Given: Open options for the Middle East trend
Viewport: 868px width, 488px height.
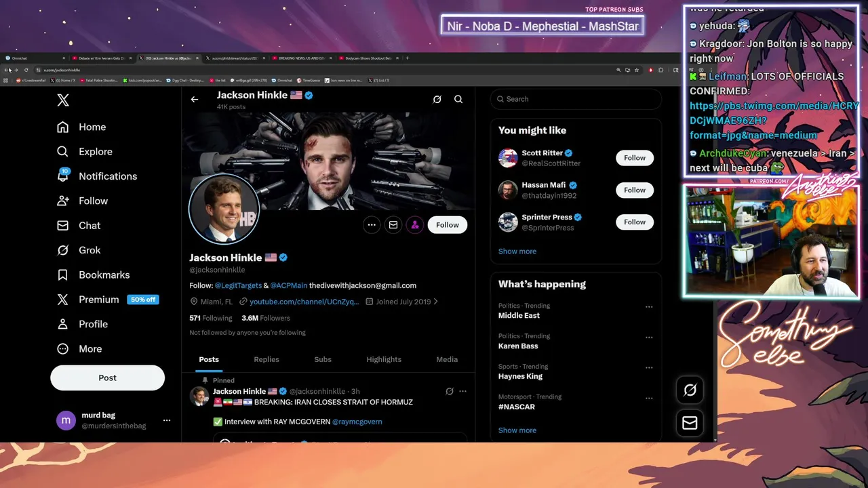Looking at the screenshot, I should click(x=649, y=306).
